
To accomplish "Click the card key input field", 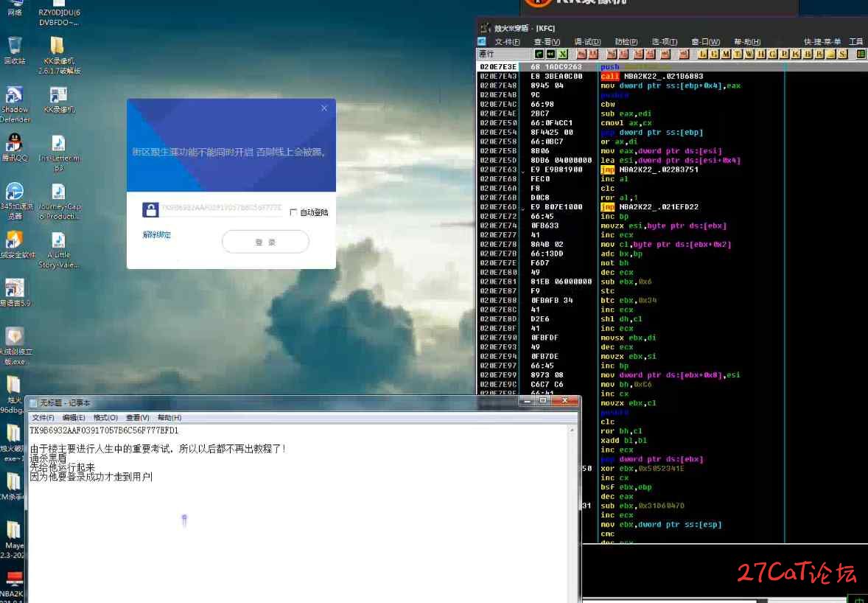I will tap(222, 208).
